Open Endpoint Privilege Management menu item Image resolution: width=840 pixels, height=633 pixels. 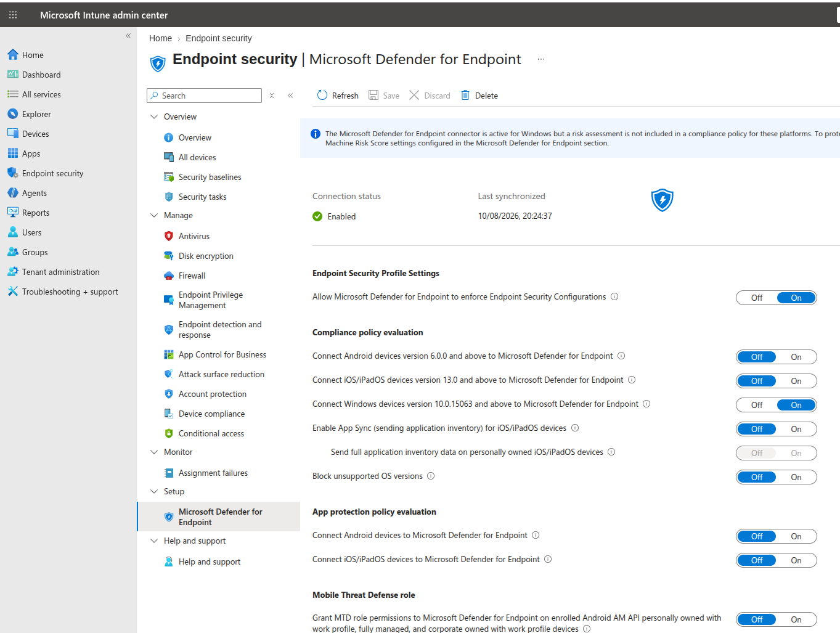pos(211,300)
